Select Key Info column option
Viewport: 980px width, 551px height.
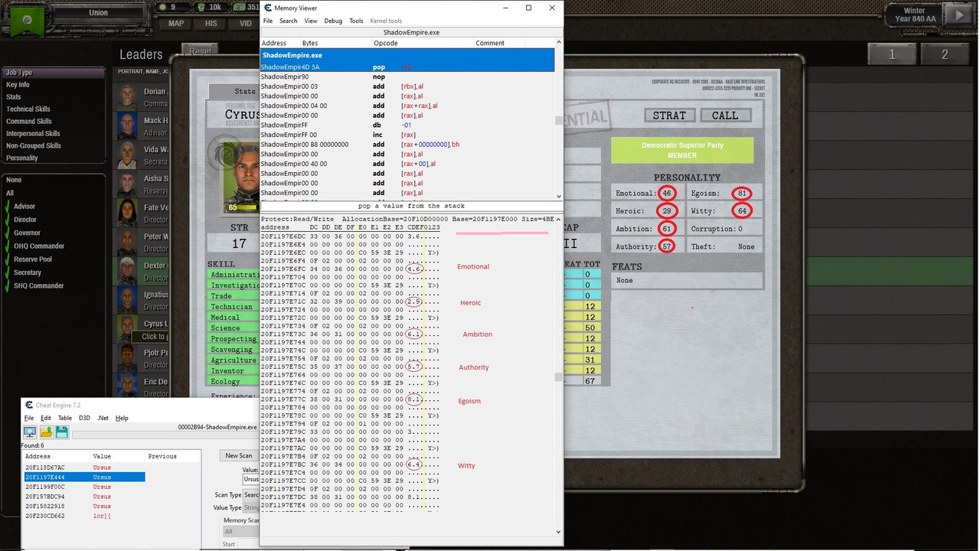click(18, 85)
